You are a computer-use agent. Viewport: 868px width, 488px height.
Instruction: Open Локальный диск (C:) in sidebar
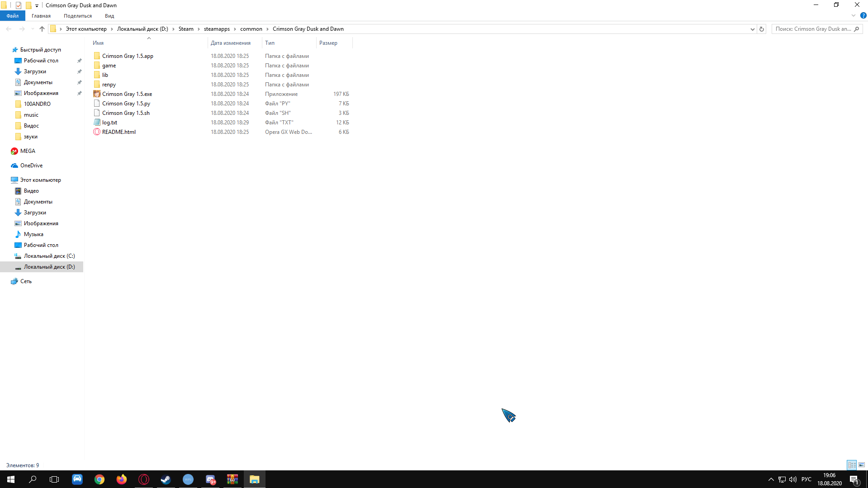[x=49, y=256]
